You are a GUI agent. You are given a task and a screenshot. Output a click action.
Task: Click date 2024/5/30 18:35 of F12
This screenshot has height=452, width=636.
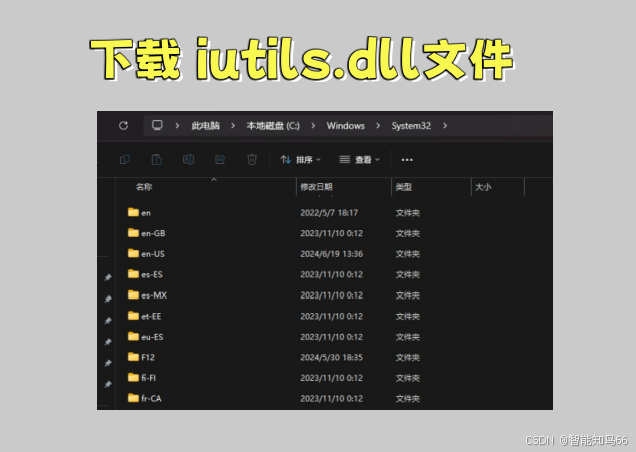(331, 357)
